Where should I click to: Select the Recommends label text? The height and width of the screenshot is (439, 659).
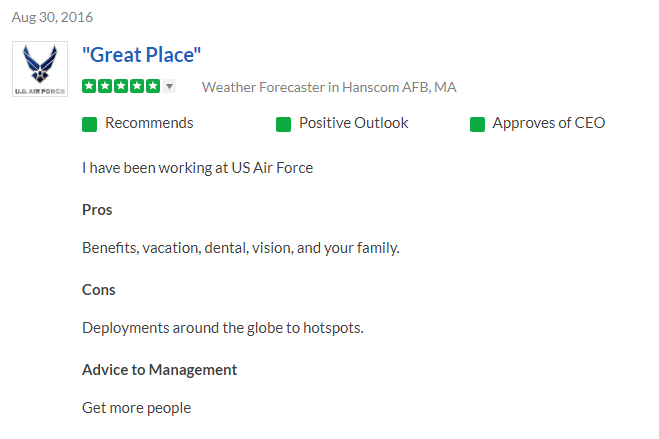[149, 123]
